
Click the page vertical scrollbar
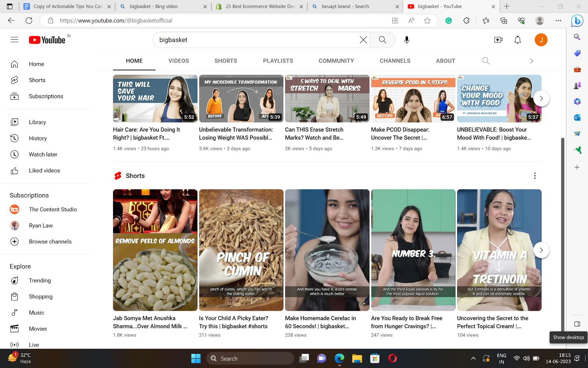coord(562,235)
